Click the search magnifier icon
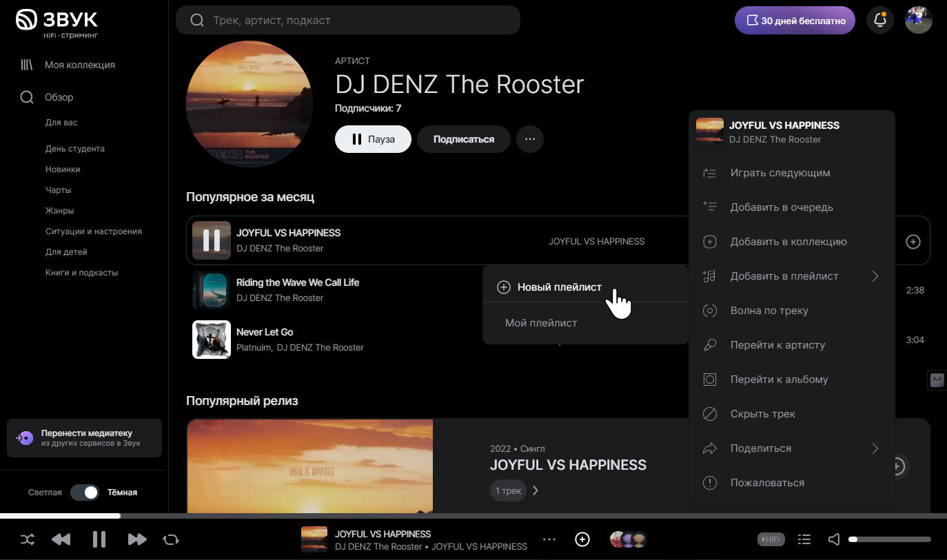The width and height of the screenshot is (947, 560). (197, 21)
